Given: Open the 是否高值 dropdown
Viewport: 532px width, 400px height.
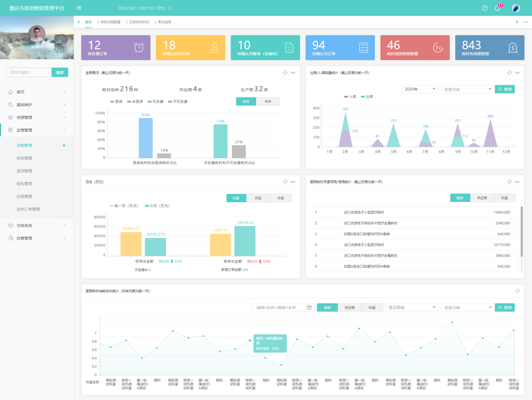Looking at the screenshot, I should pyautogui.click(x=411, y=308).
